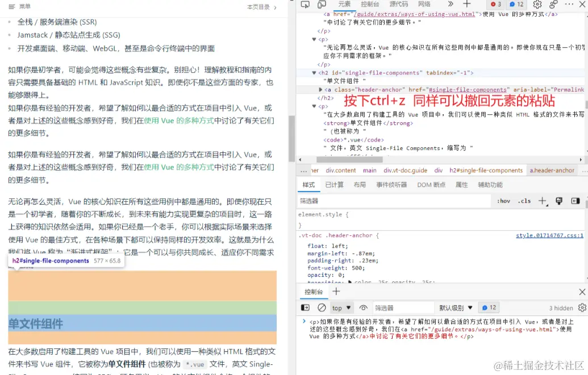Select h2#single-file-components breadcrumb
The height and width of the screenshot is (375, 588).
click(486, 170)
